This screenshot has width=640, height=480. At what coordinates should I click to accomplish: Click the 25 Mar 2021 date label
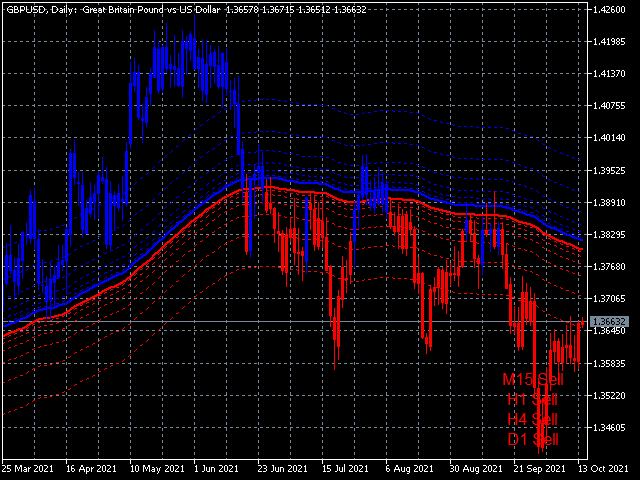click(x=29, y=468)
